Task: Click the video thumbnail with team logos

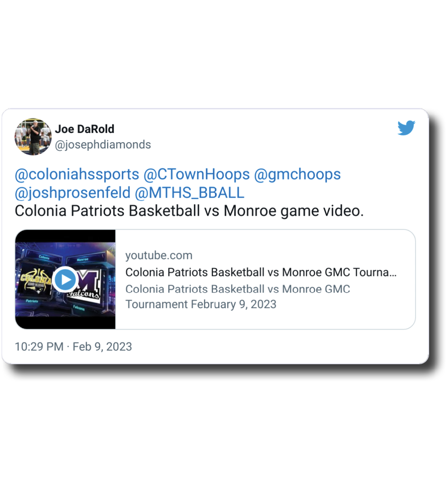Action: point(65,279)
